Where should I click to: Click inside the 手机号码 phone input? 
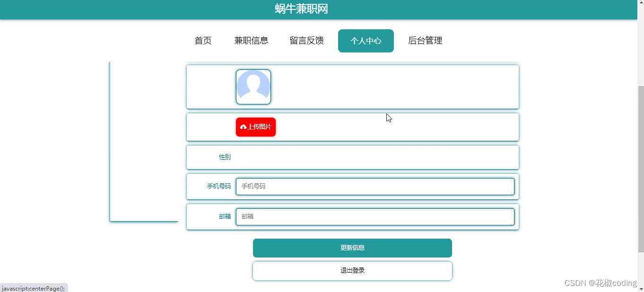coord(375,186)
